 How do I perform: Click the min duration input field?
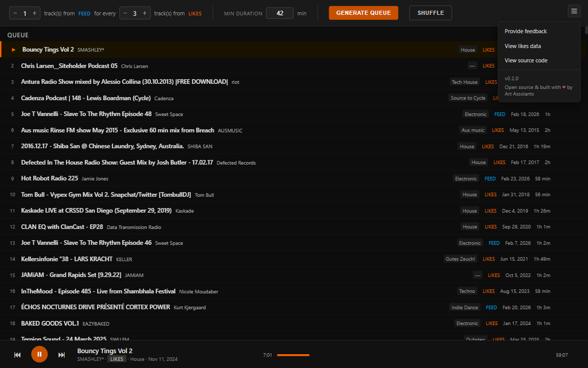pos(280,13)
